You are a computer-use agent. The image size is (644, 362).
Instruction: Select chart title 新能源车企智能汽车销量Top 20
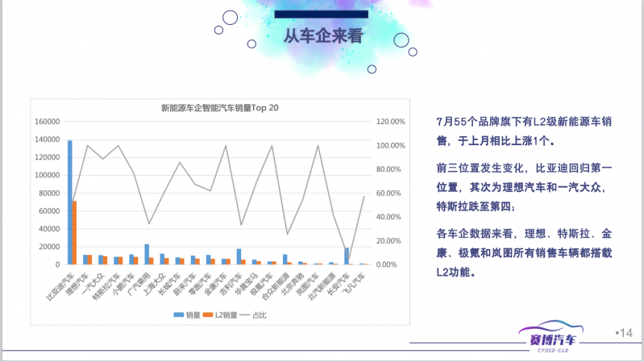[220, 108]
